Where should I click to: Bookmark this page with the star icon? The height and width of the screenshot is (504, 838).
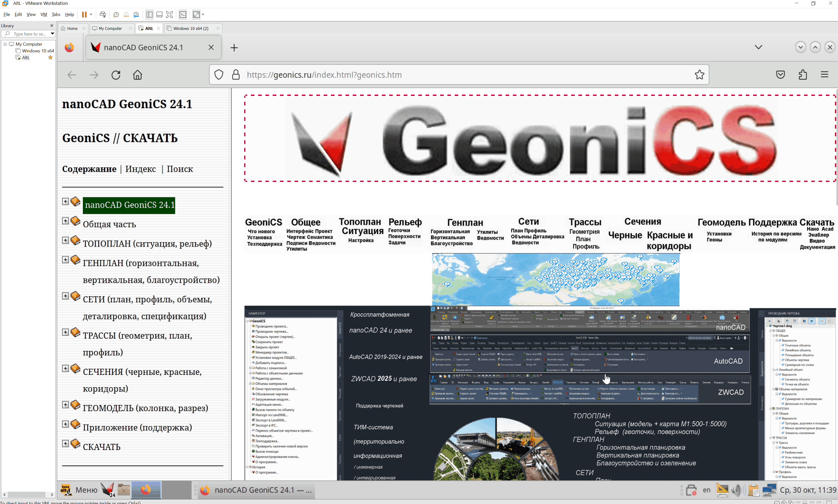point(699,75)
